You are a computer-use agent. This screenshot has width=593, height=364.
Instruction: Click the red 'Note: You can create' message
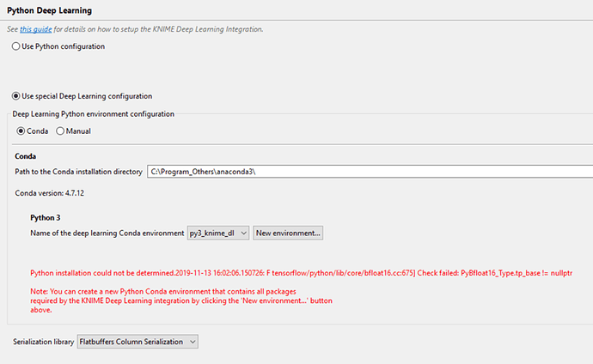(181, 300)
